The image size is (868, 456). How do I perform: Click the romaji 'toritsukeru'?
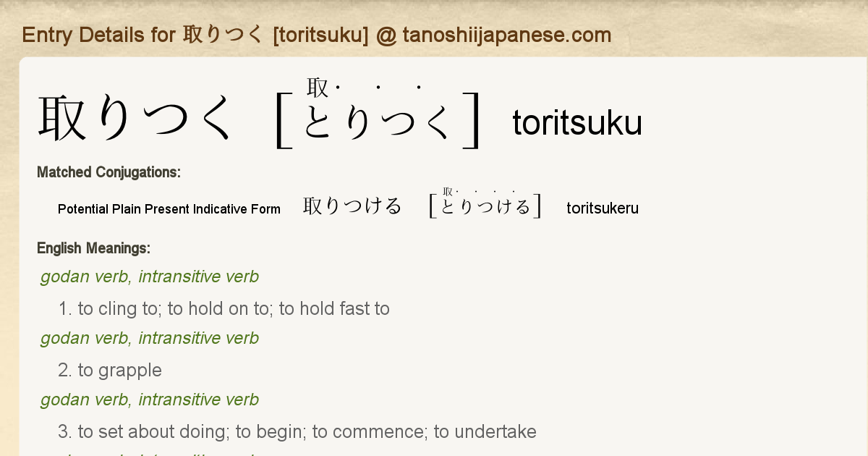click(x=603, y=209)
